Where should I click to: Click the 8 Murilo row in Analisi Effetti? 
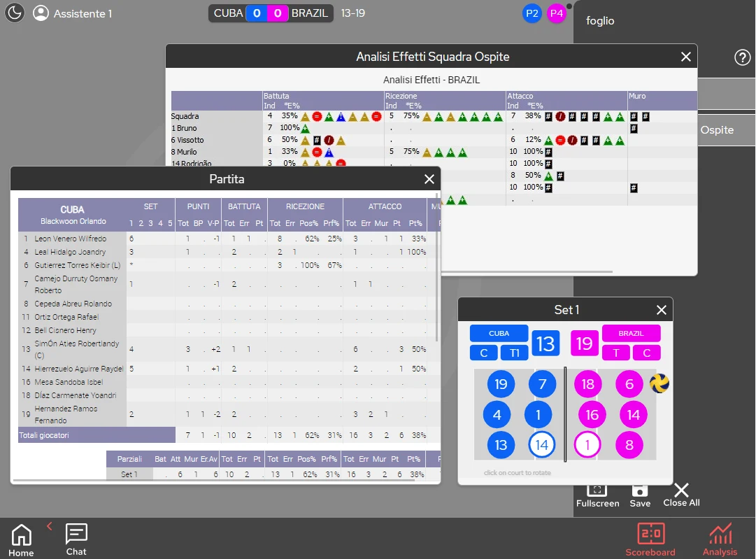point(434,152)
